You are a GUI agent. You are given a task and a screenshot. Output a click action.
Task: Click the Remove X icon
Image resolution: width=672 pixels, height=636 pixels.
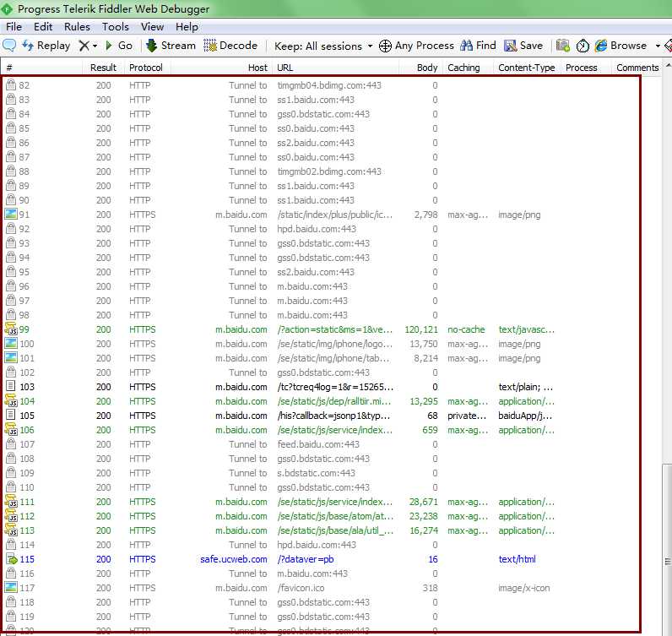pyautogui.click(x=84, y=46)
